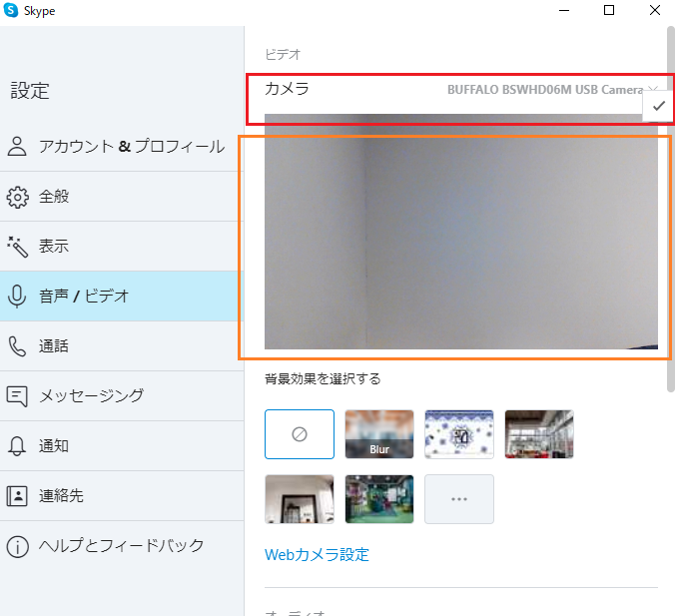This screenshot has width=675, height=616.
Task: Click the 背景効果を選択する label
Action: click(x=323, y=378)
